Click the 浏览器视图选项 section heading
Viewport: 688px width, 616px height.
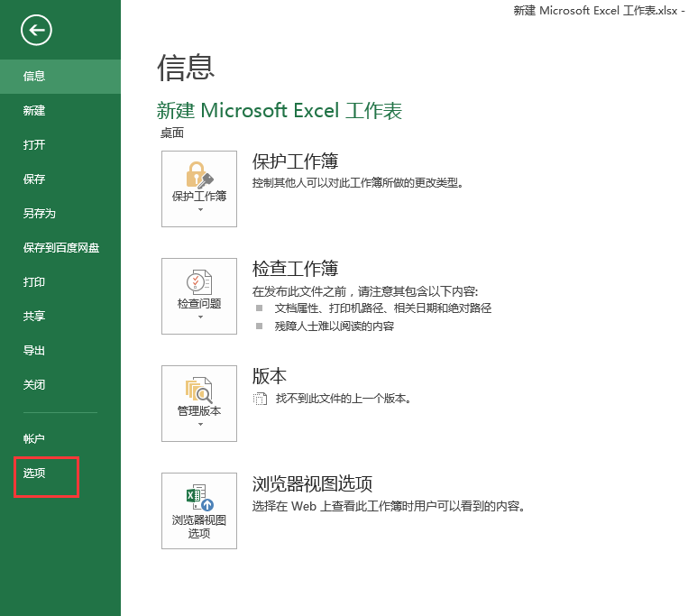pos(312,483)
